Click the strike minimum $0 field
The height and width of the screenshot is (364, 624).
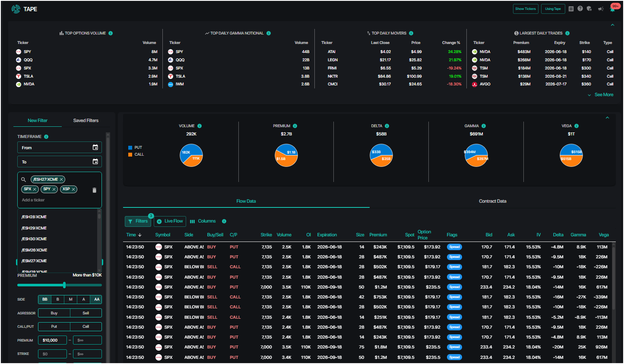[53, 354]
